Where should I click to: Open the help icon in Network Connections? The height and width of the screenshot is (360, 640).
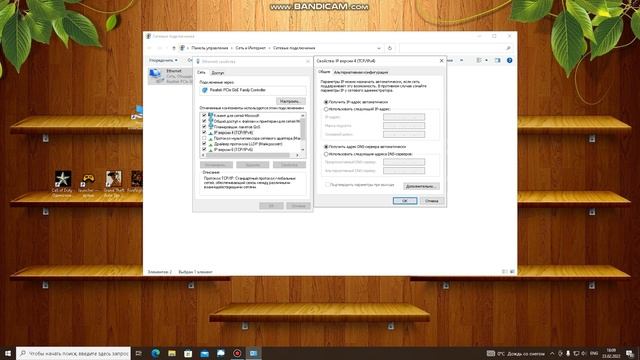click(509, 60)
